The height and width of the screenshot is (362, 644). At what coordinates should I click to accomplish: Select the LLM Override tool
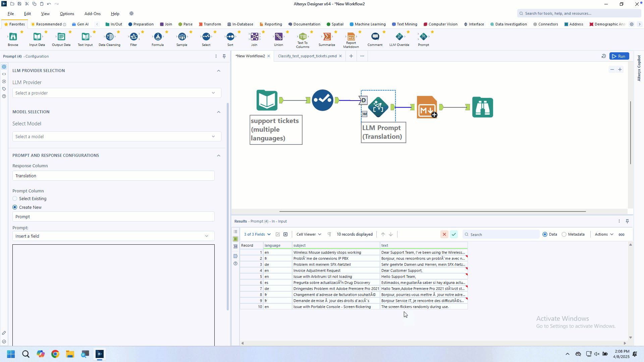399,37
